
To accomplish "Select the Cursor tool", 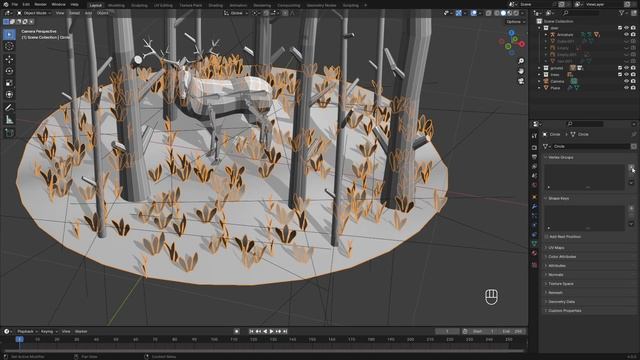I will pyautogui.click(x=9, y=47).
